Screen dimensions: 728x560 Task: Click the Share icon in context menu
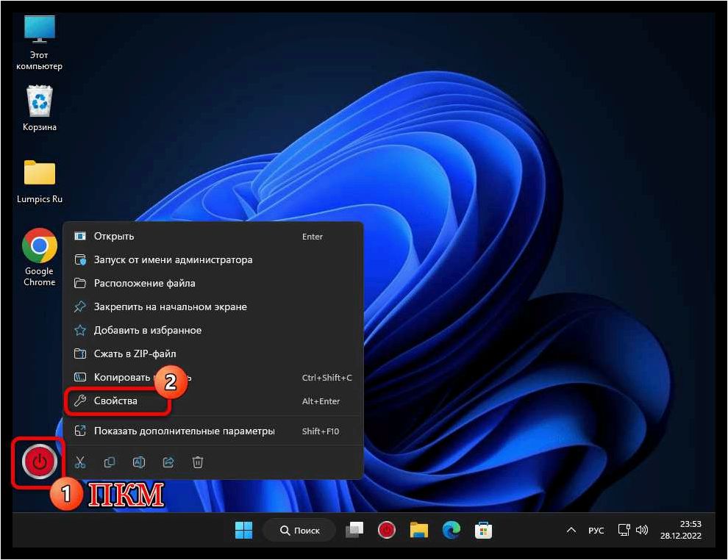[168, 462]
